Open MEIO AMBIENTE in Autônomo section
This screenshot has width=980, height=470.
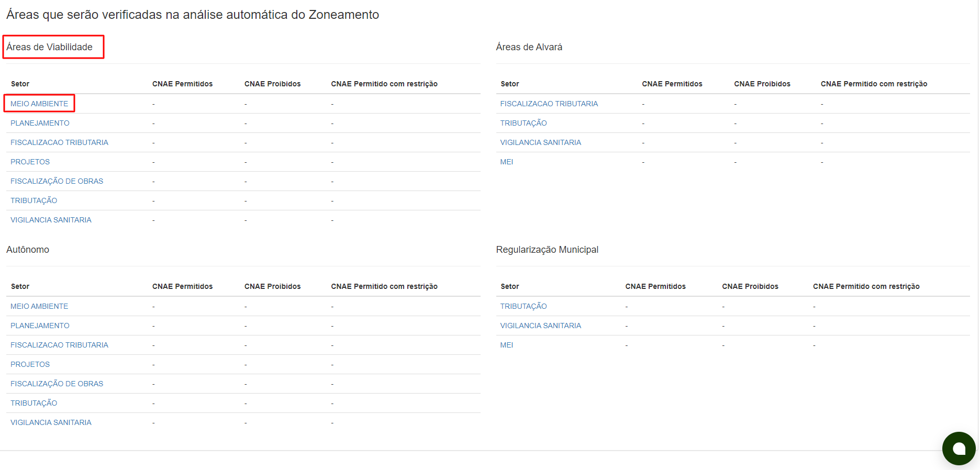pos(39,306)
